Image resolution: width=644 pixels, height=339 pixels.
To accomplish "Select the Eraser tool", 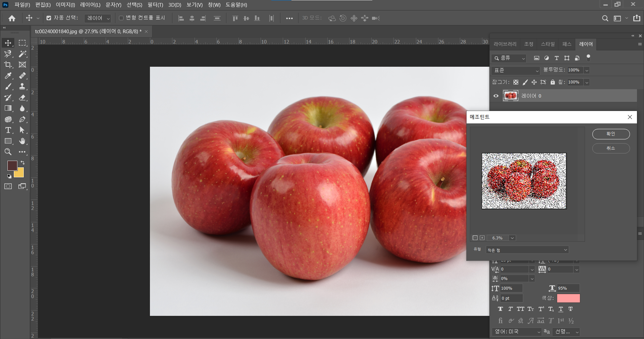I will click(x=22, y=98).
